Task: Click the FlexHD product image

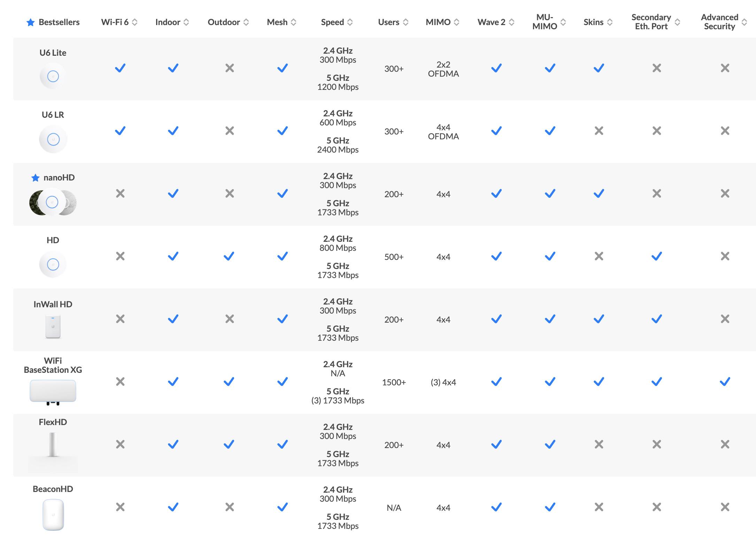Action: pyautogui.click(x=53, y=445)
